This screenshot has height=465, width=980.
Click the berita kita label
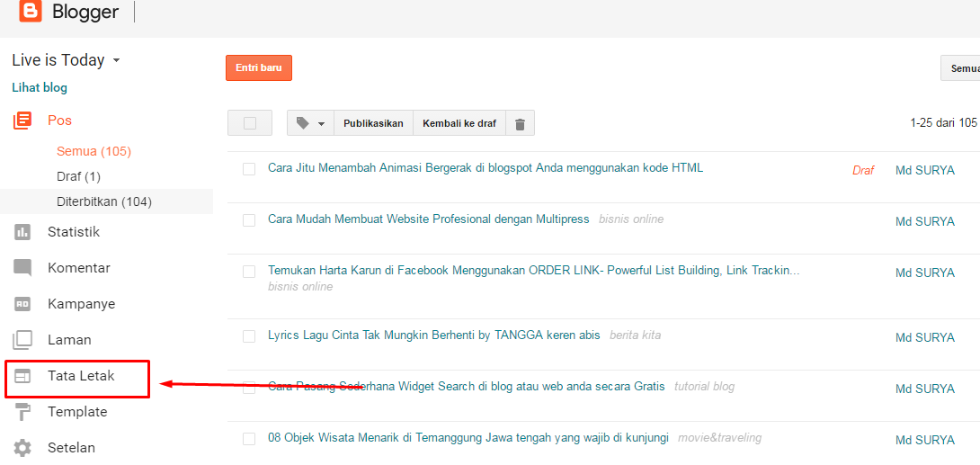tap(635, 335)
